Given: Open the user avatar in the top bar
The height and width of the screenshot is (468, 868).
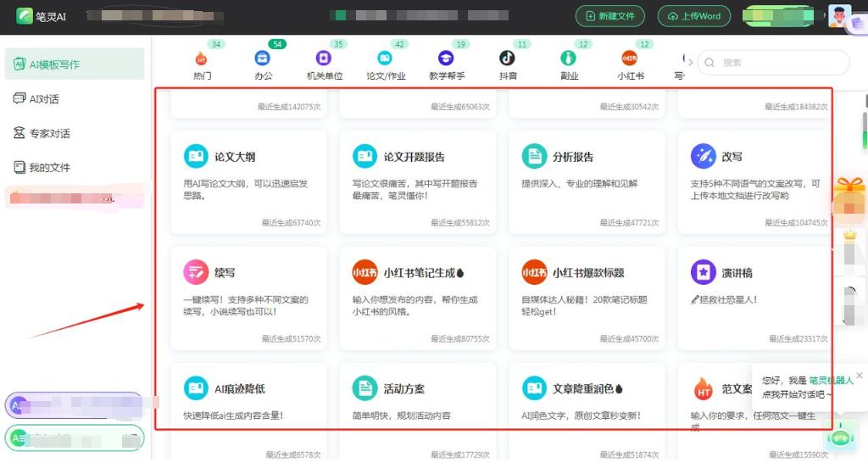Looking at the screenshot, I should 839,16.
